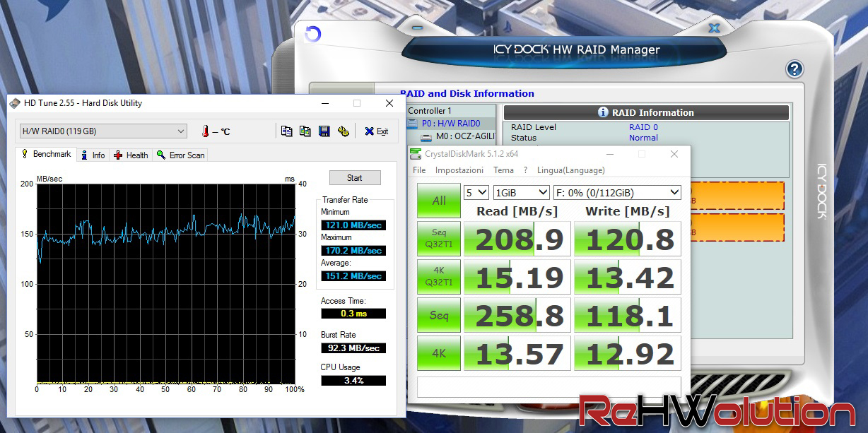This screenshot has width=868, height=433.
Task: Click the 258.8 Seq read result
Action: [517, 315]
